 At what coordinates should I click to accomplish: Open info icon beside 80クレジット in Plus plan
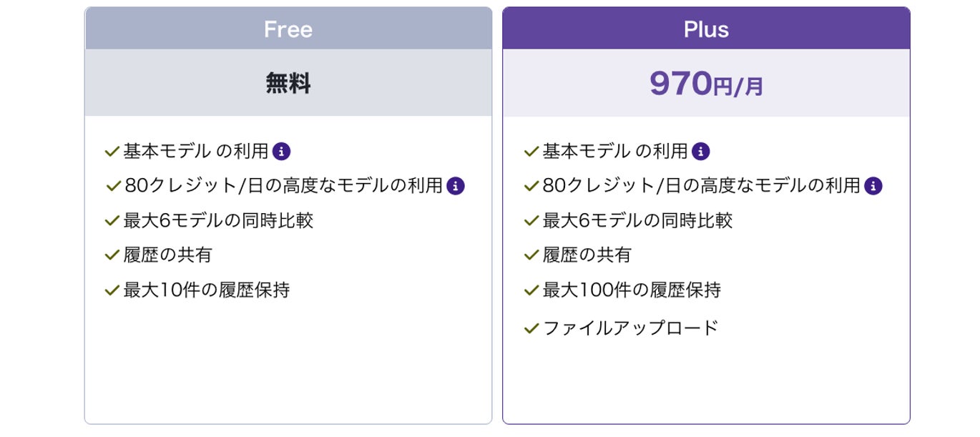click(873, 186)
